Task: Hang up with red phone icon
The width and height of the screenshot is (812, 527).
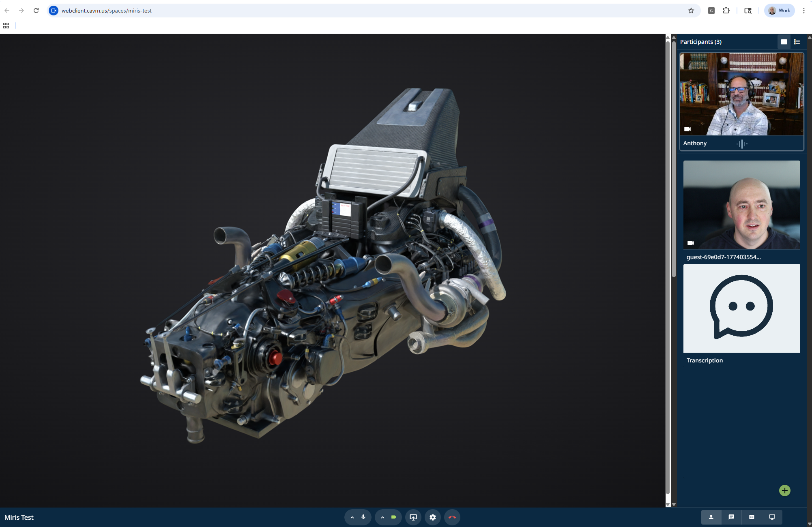Action: click(x=452, y=517)
